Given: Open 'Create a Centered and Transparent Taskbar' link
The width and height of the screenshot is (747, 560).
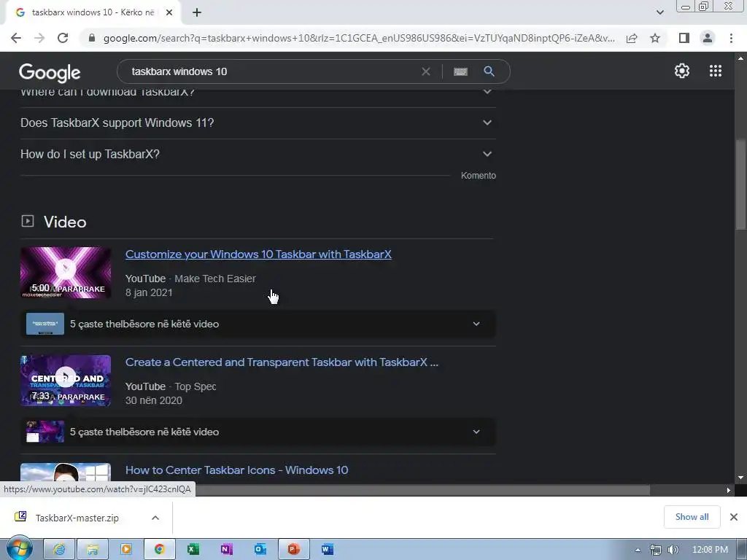Looking at the screenshot, I should click(x=282, y=362).
